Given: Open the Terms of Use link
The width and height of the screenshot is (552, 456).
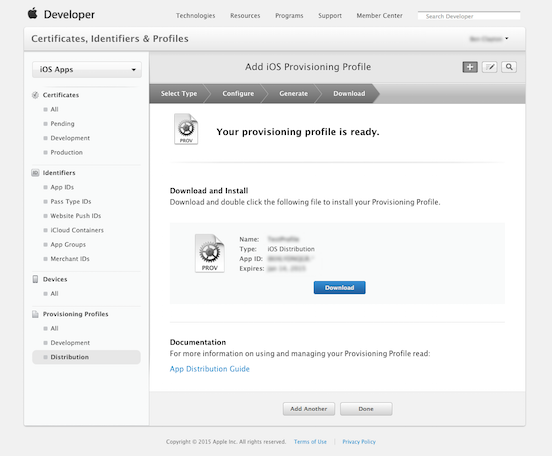Looking at the screenshot, I should [x=310, y=442].
